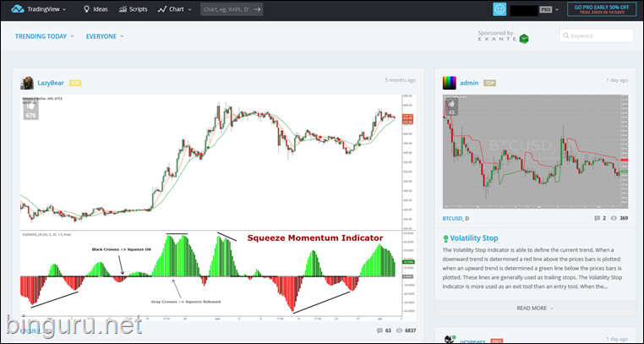Open the Volatility Stop script title
The width and height of the screenshot is (644, 344).
pyautogui.click(x=474, y=238)
